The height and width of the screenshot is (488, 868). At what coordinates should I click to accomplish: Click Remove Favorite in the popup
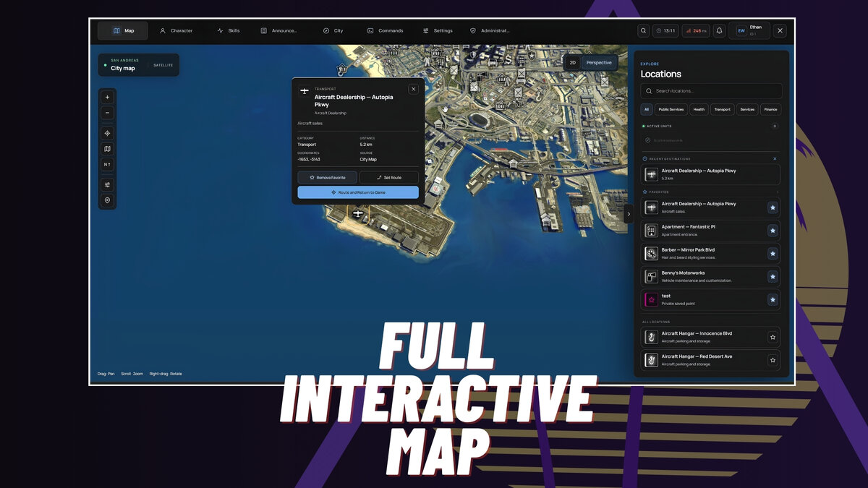[x=328, y=177]
